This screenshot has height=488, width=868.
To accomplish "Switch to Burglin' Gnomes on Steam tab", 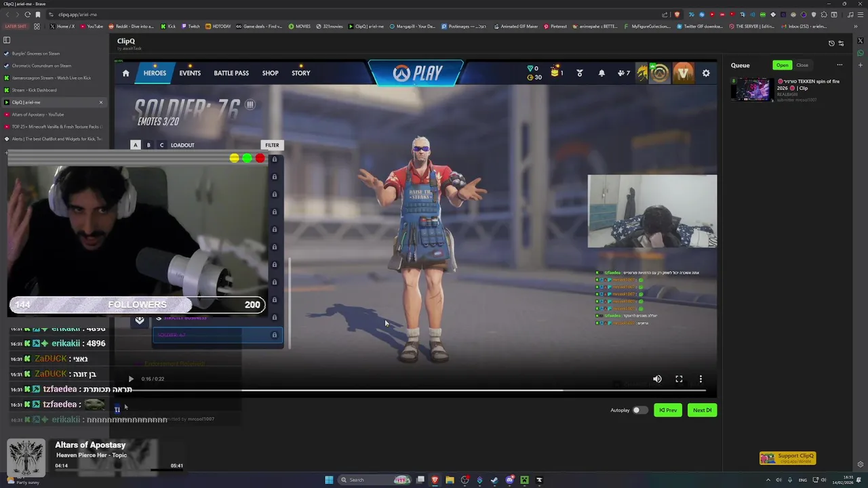I will (x=54, y=54).
